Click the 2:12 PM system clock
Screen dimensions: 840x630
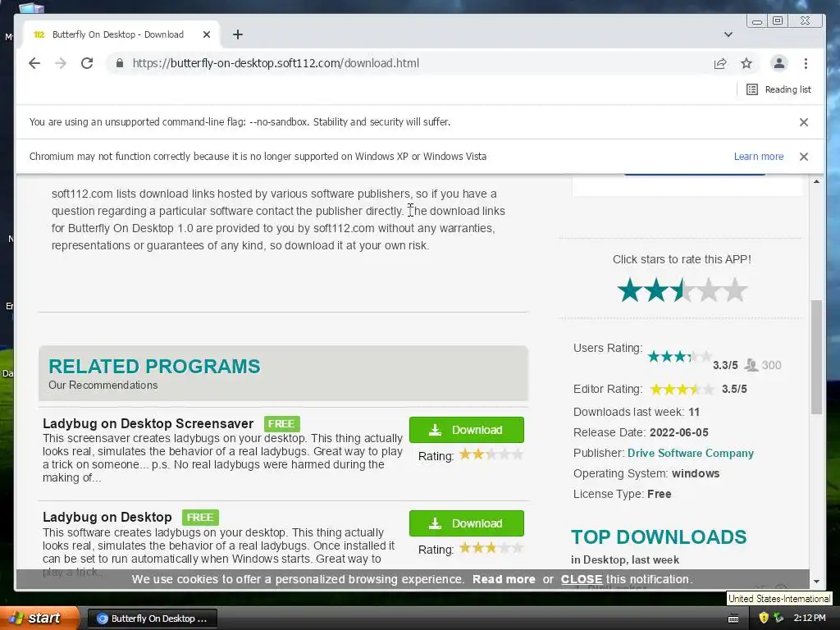[x=810, y=618]
